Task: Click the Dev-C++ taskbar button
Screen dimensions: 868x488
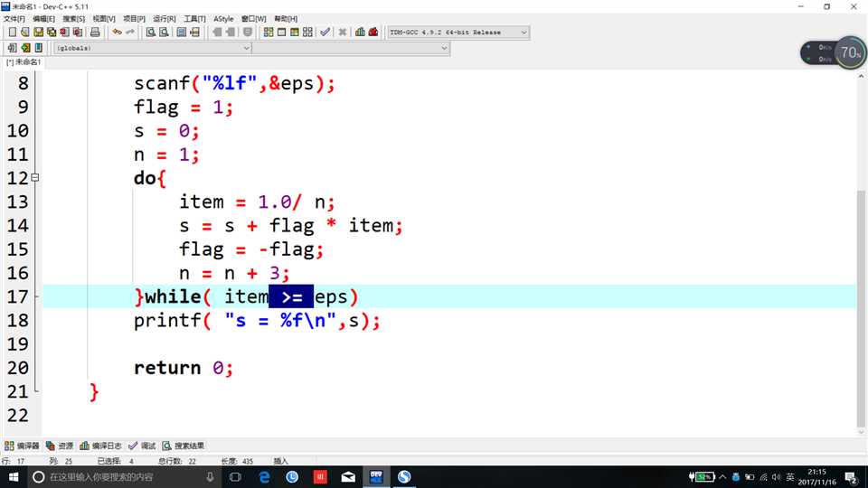Action: tap(376, 477)
